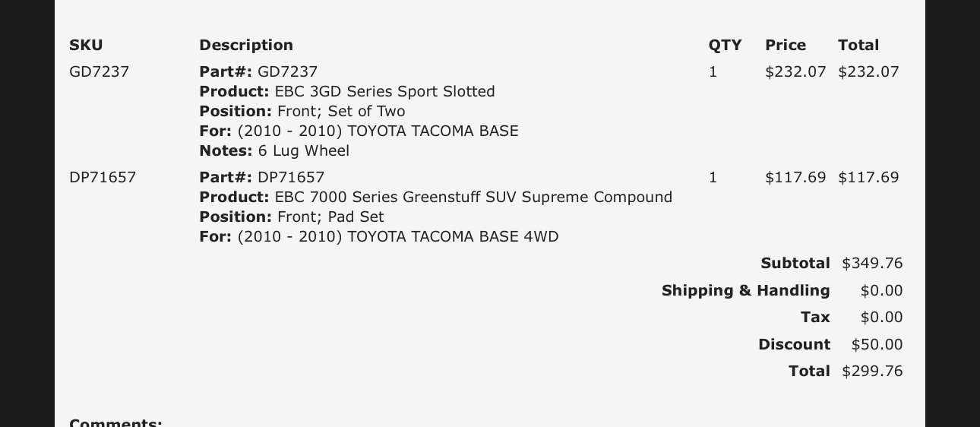
Task: Click the final Total $299.76
Action: (x=872, y=371)
